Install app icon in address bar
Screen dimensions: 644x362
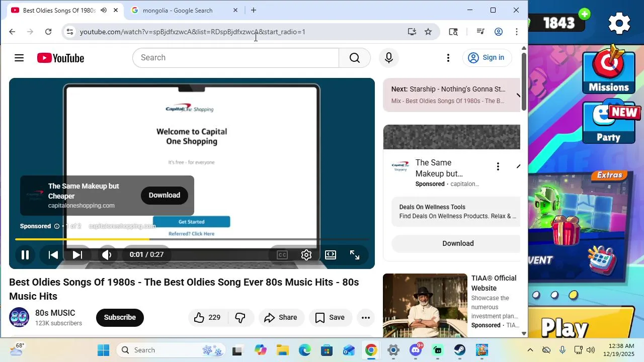412,32
